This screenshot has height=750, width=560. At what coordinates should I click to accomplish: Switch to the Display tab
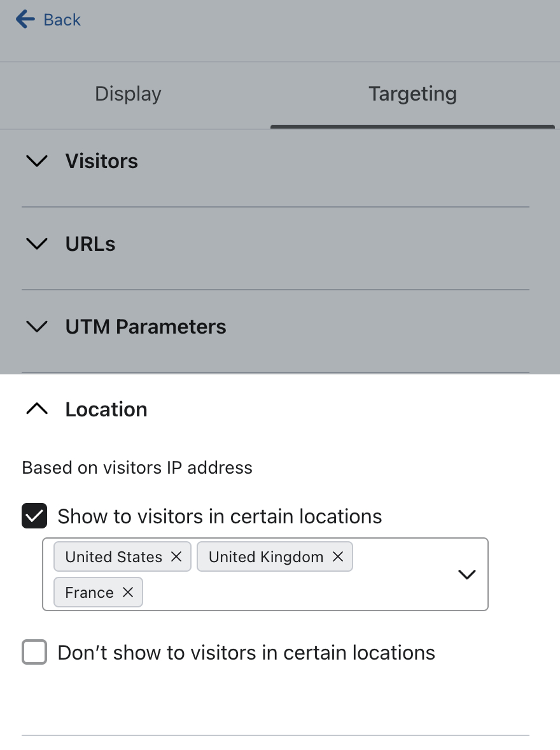pos(128,94)
